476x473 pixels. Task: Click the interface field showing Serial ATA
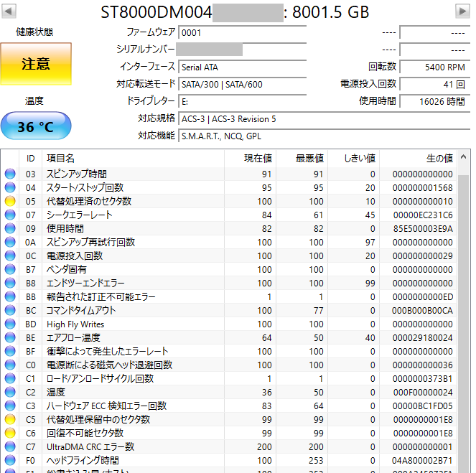pyautogui.click(x=242, y=67)
